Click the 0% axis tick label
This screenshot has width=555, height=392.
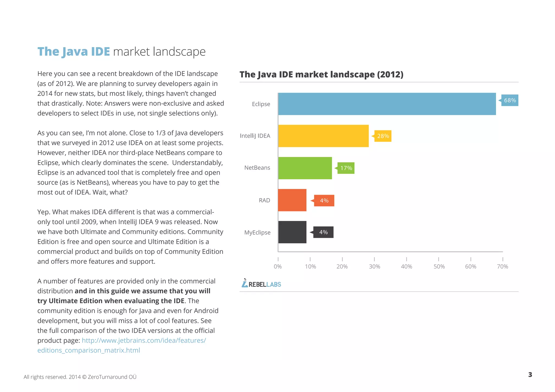pos(277,266)
